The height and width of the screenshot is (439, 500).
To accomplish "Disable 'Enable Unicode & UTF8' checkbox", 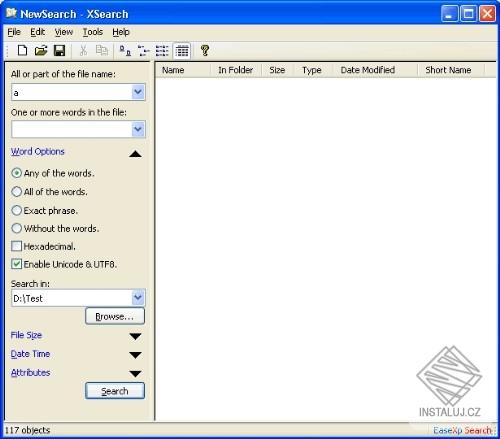I will coord(16,264).
